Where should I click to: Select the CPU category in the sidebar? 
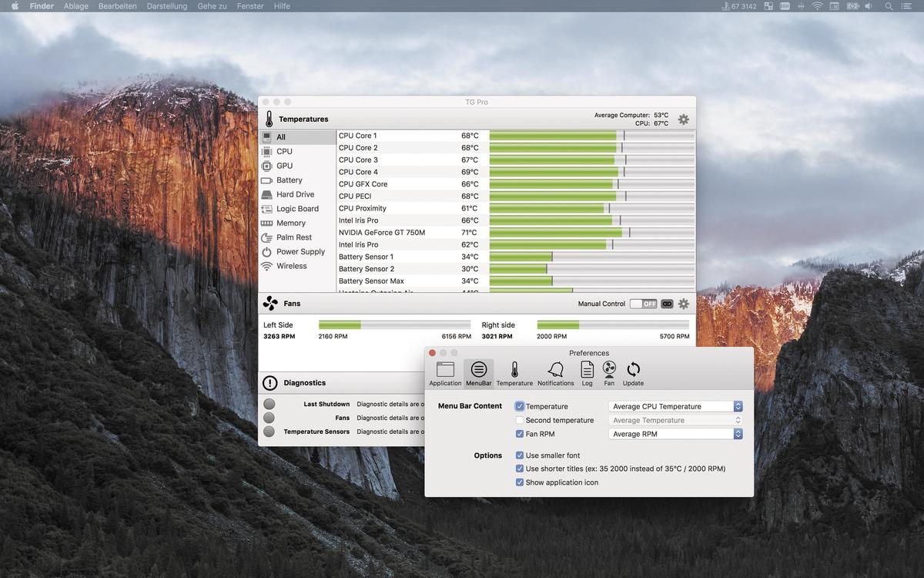[x=298, y=152]
